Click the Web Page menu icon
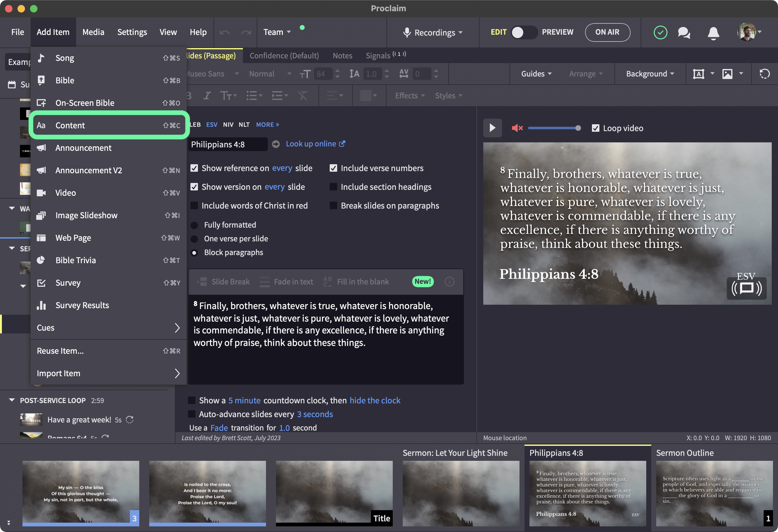The height and width of the screenshot is (532, 778). [41, 238]
